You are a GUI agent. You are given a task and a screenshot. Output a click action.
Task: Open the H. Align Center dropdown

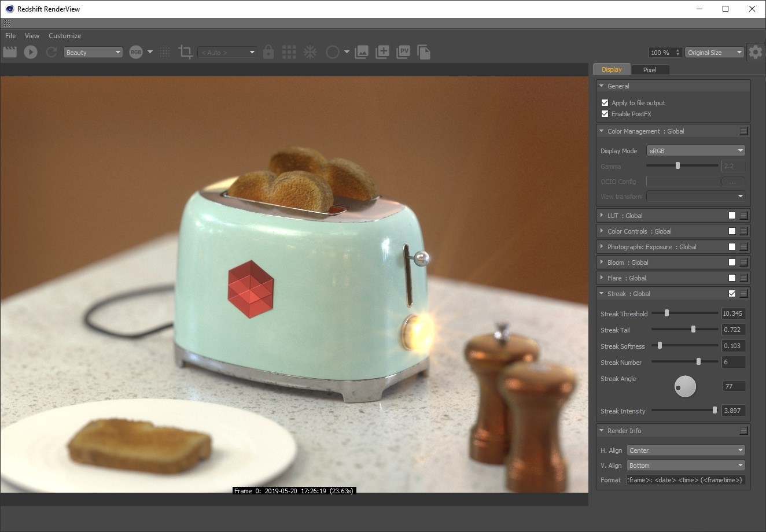coord(686,450)
